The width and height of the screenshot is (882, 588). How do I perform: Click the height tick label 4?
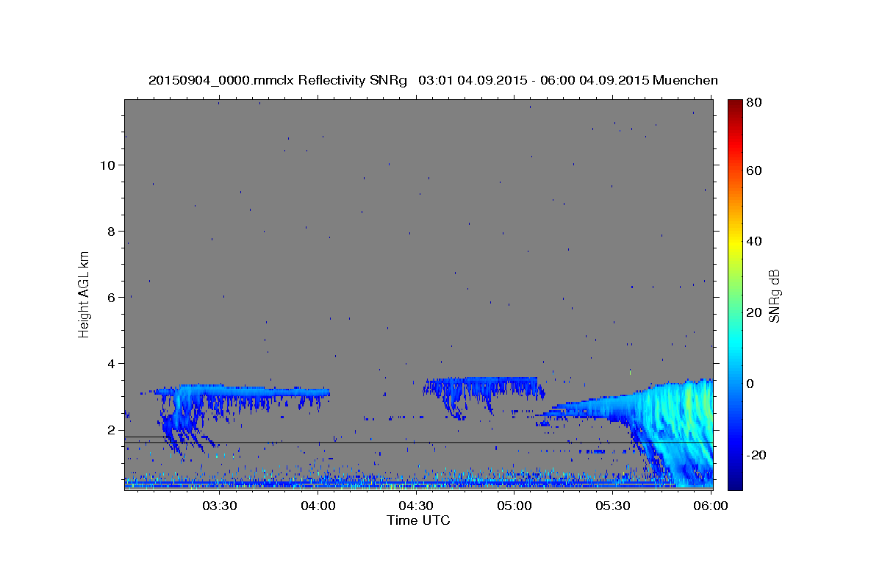pyautogui.click(x=112, y=363)
